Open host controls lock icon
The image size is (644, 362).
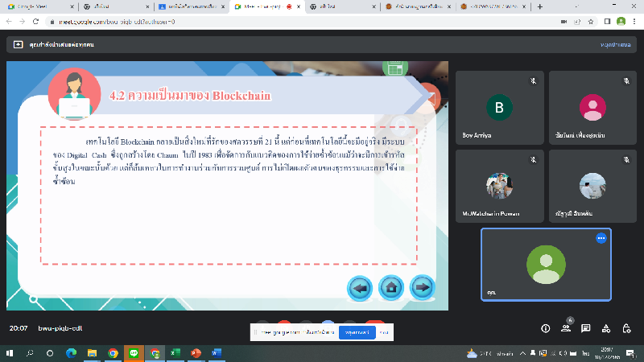(627, 328)
